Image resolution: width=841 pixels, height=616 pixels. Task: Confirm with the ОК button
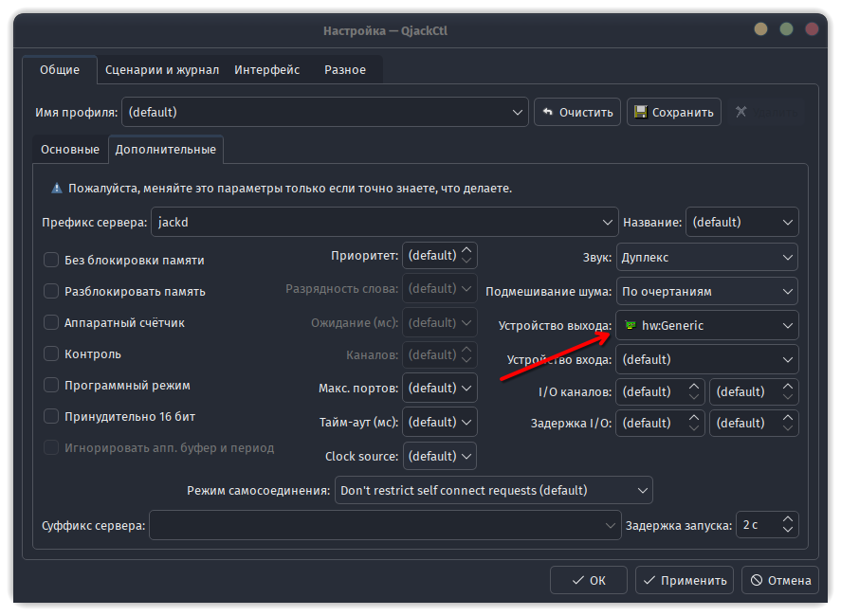click(x=589, y=580)
